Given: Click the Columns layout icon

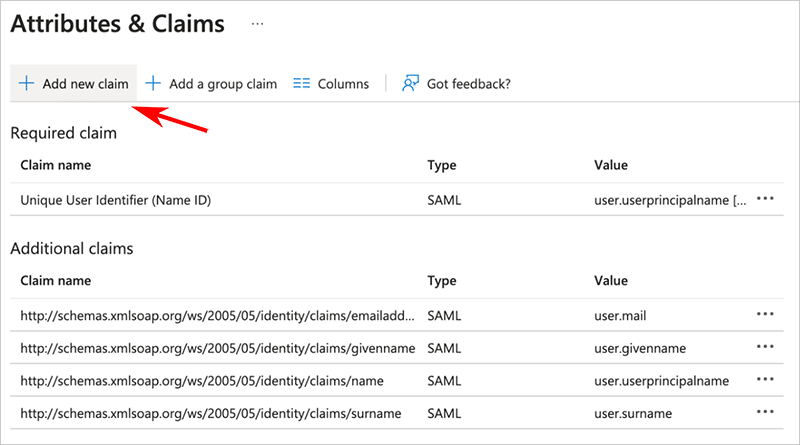Looking at the screenshot, I should tap(301, 84).
